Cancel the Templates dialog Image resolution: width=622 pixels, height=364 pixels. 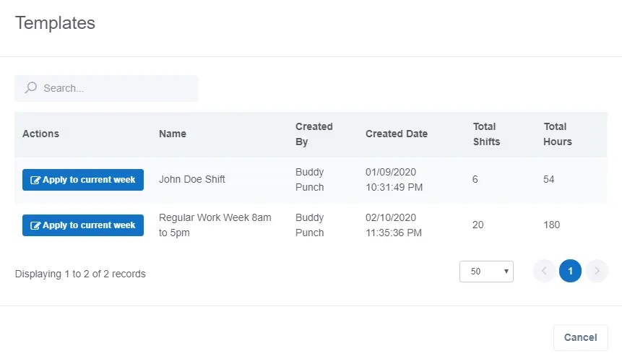580,337
